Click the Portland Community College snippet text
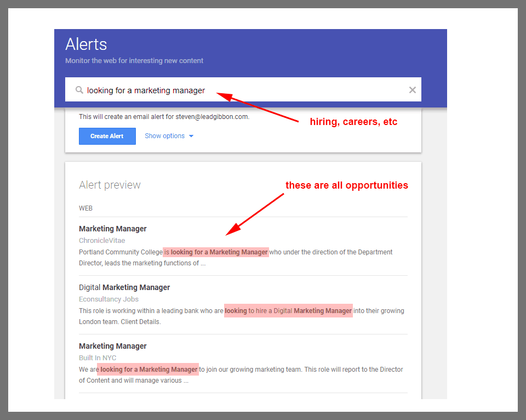 click(x=236, y=258)
